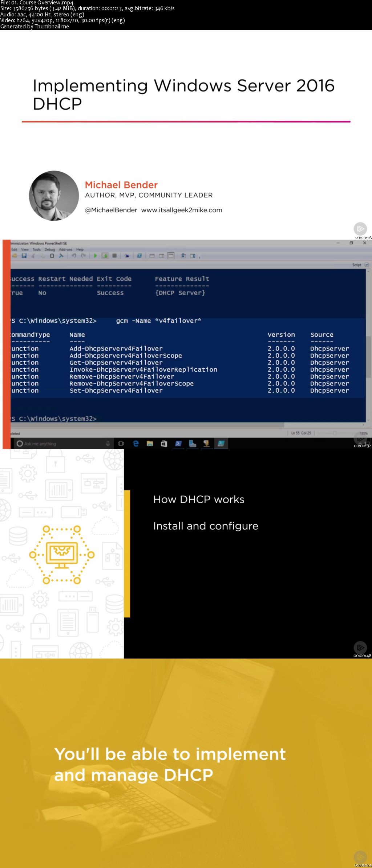
Task: Run the script with the green play icon
Action: 95,256
